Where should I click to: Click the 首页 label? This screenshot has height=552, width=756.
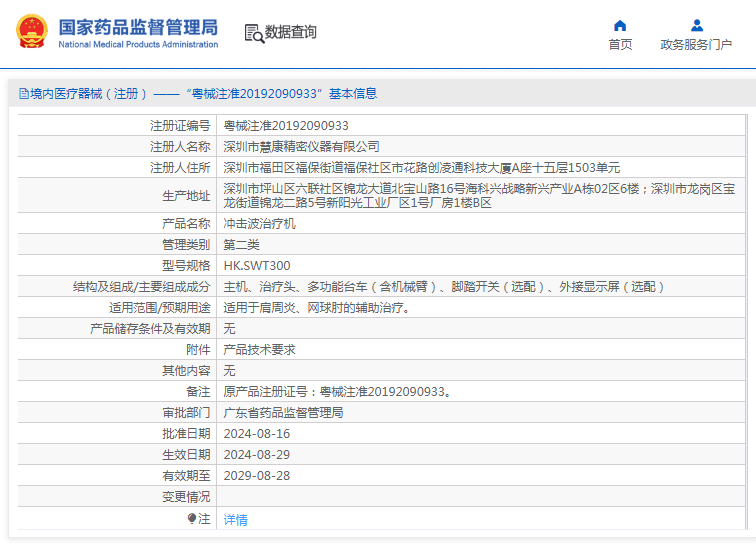(620, 44)
